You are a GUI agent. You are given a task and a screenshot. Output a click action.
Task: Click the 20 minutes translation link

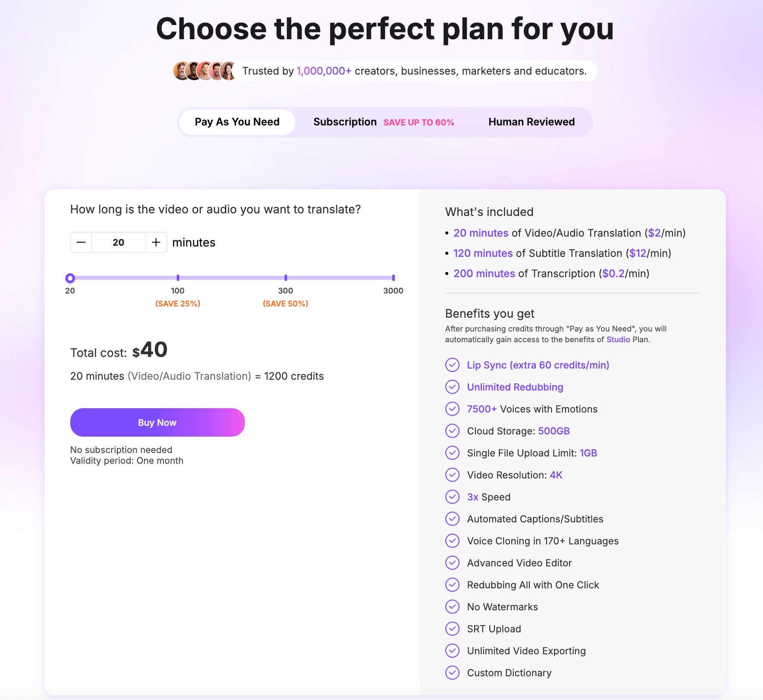coord(480,233)
